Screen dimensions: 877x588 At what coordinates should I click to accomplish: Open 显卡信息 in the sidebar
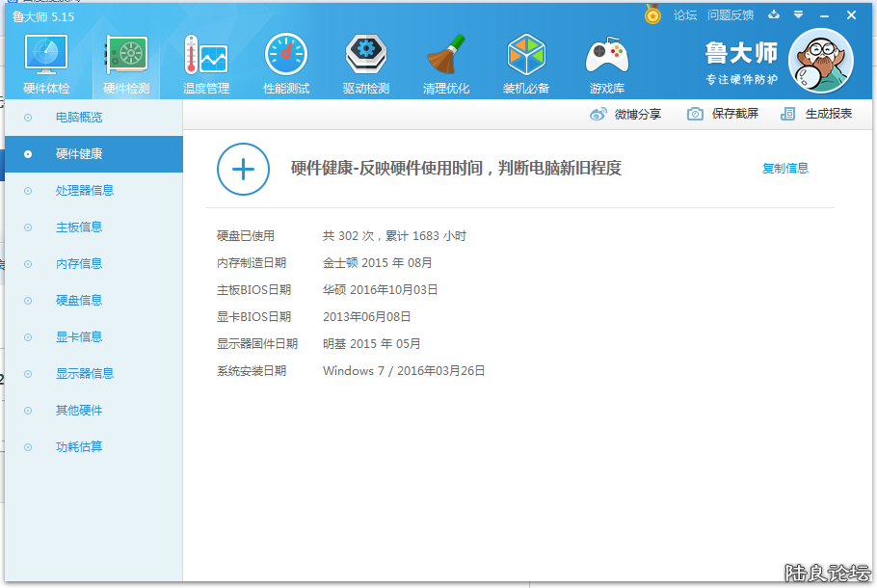click(79, 337)
